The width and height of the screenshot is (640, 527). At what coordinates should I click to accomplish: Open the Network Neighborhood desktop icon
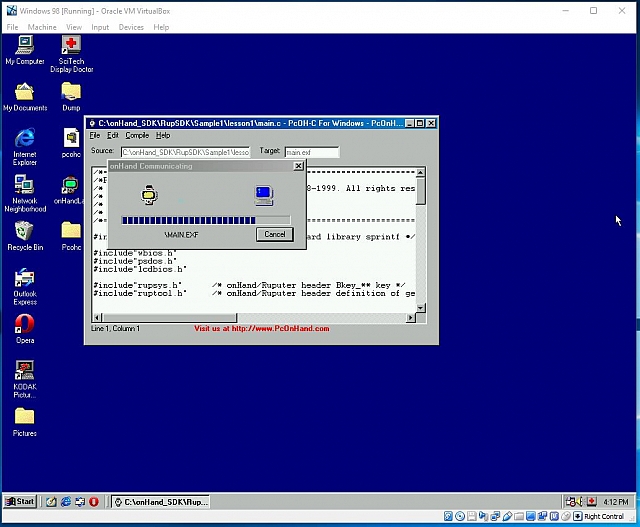(x=24, y=193)
